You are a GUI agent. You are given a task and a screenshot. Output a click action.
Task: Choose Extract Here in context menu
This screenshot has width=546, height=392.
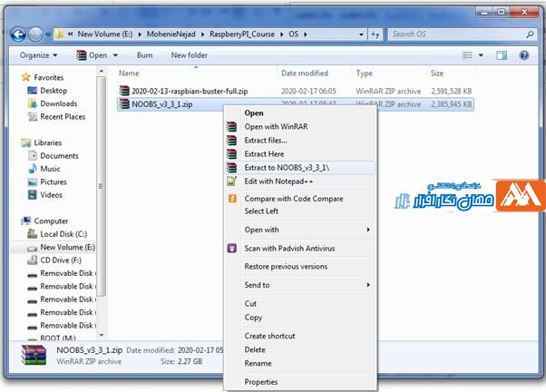(x=264, y=153)
